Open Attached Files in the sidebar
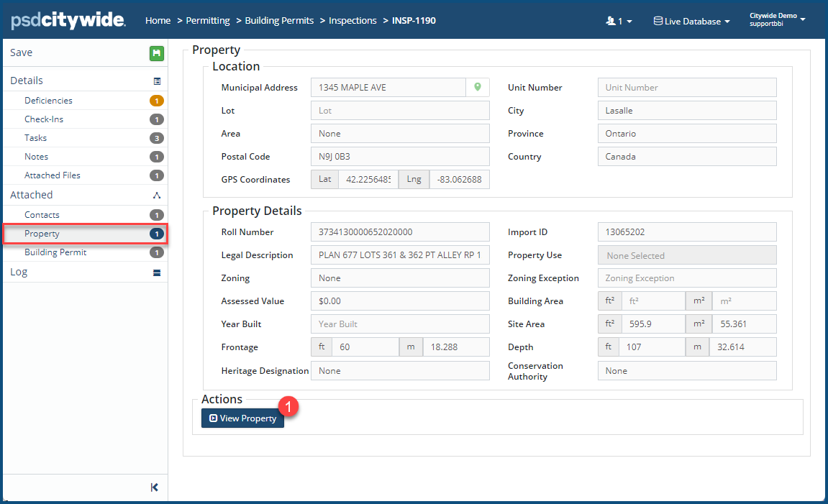 [x=86, y=175]
